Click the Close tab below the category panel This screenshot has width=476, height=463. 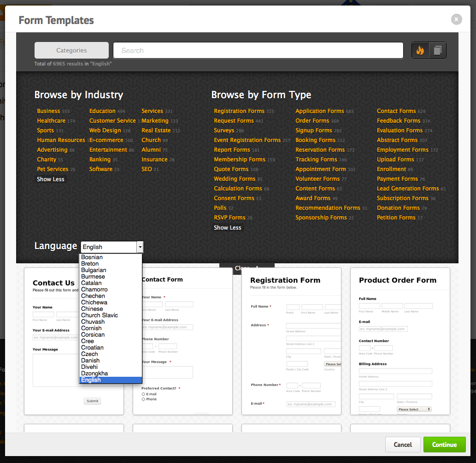coord(247,268)
